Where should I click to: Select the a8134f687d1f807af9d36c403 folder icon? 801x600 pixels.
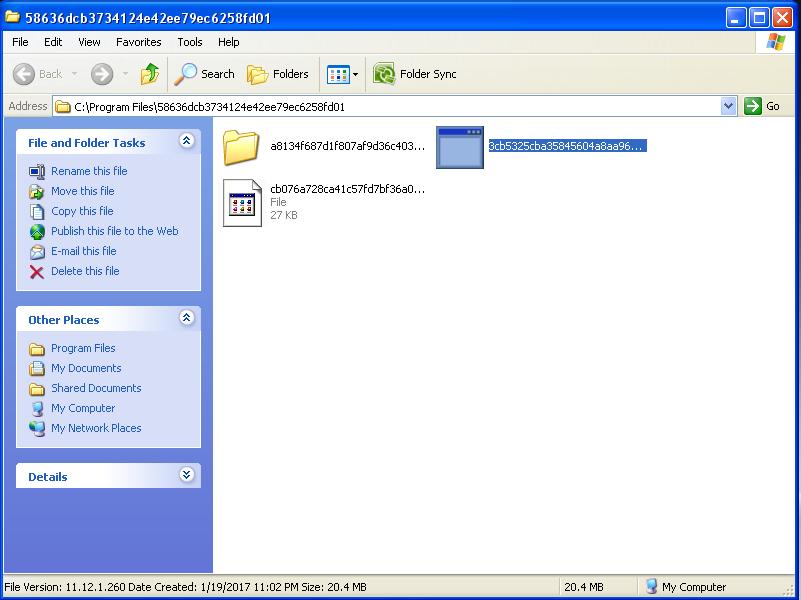pyautogui.click(x=241, y=147)
